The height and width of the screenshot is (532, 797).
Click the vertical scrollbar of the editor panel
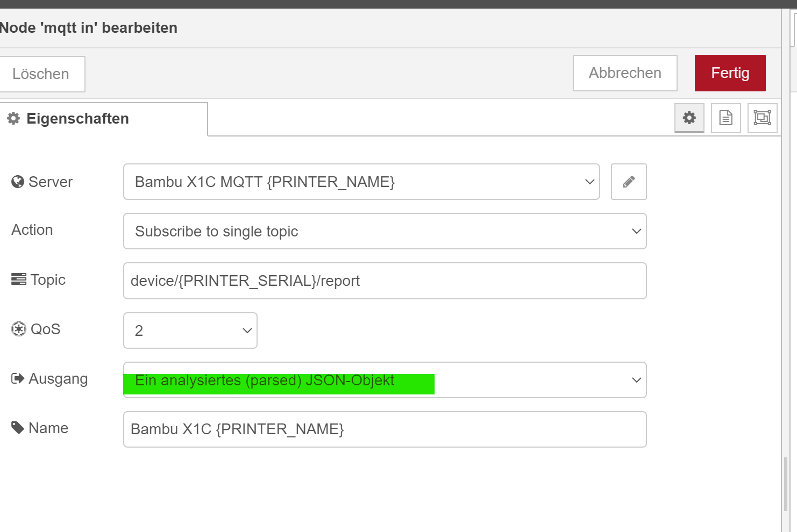[x=786, y=484]
